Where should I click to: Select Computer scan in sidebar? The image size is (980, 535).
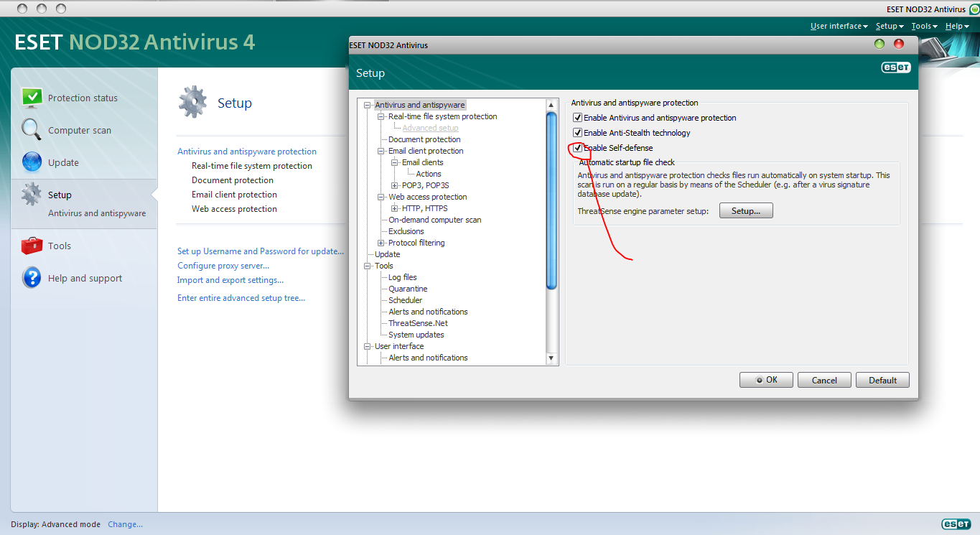pyautogui.click(x=80, y=130)
